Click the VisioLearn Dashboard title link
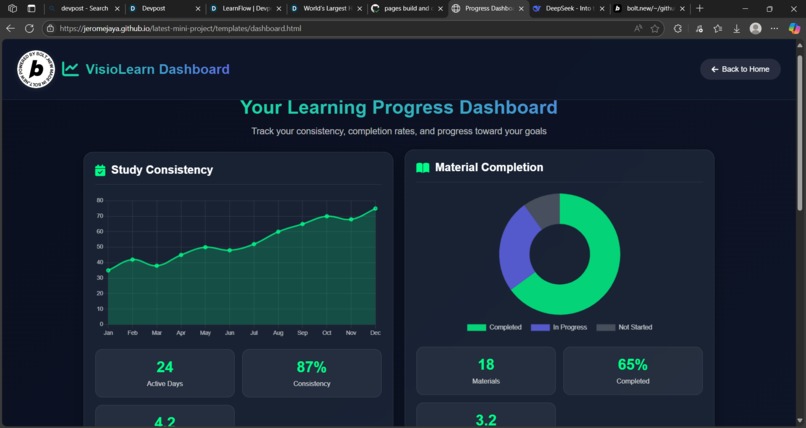Screen dimensions: 806x428 [x=157, y=69]
